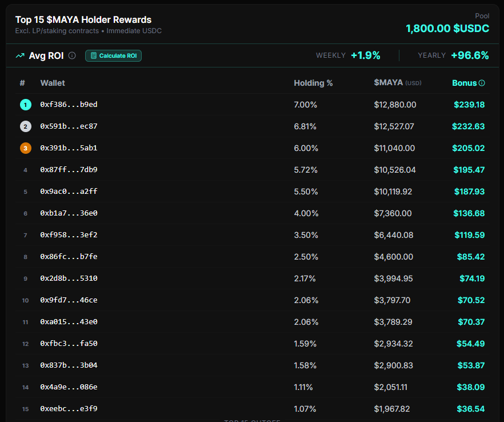Select wallet 0xeebc...e3f9

[x=69, y=409]
